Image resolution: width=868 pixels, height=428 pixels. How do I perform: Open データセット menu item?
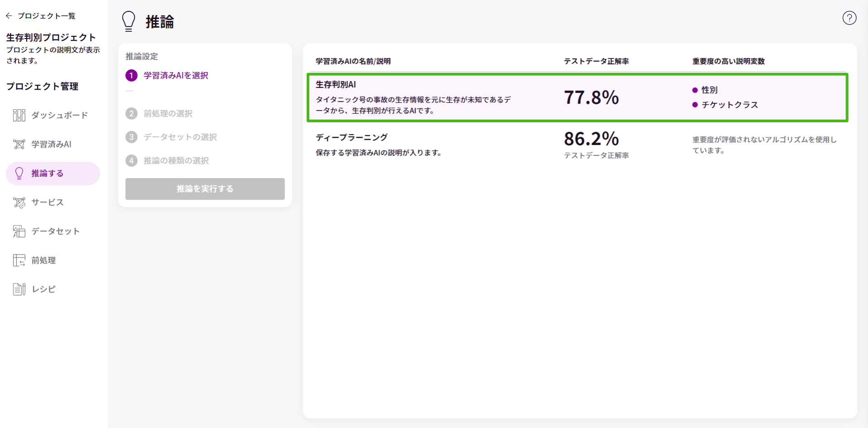(x=53, y=231)
